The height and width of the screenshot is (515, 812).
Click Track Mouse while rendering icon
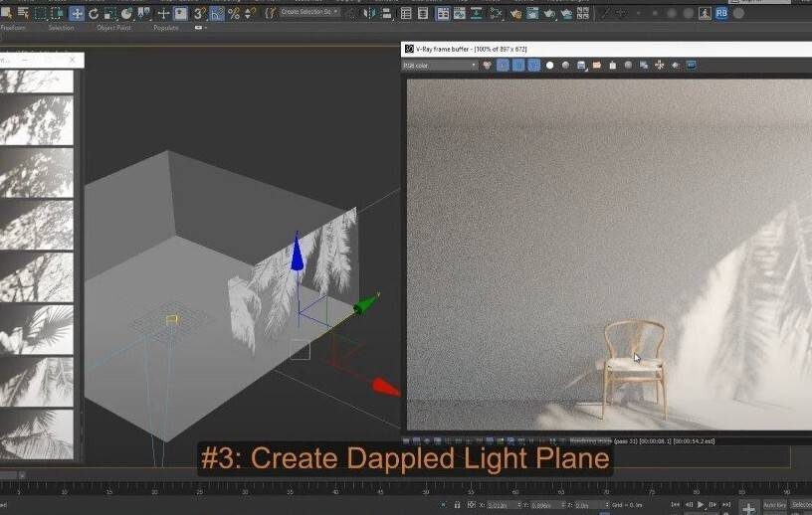coord(659,66)
